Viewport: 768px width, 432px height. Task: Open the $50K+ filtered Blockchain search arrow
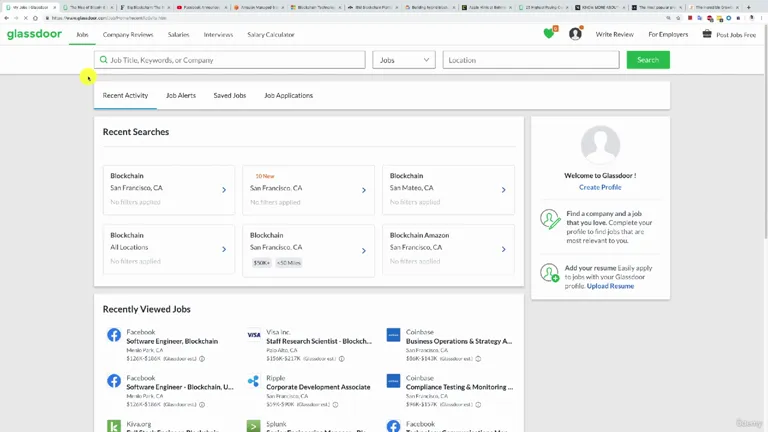click(x=364, y=251)
